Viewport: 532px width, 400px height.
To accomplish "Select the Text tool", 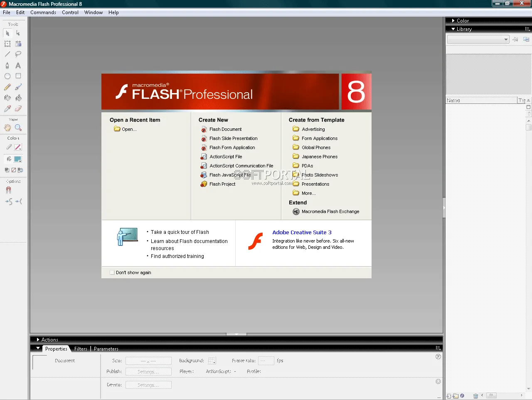I will [18, 65].
